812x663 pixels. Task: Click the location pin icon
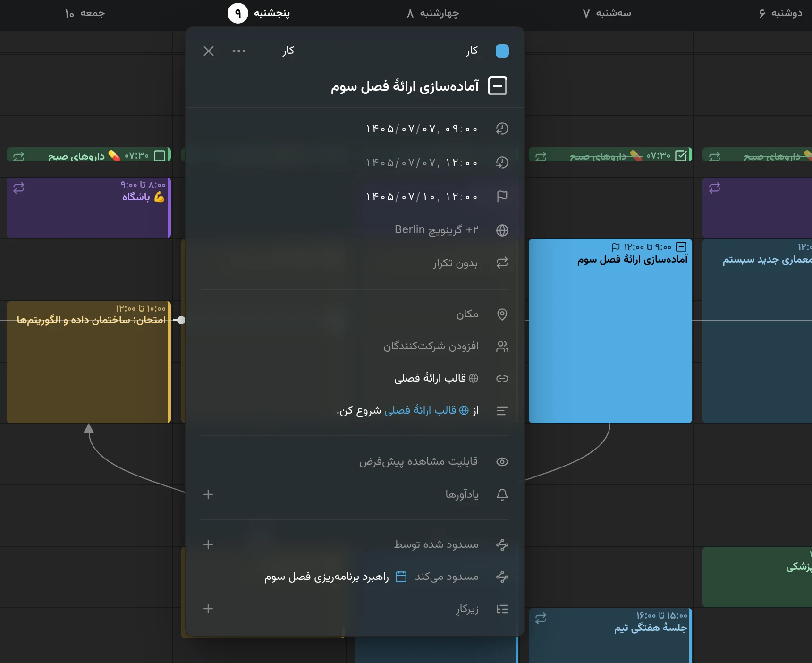pos(502,314)
